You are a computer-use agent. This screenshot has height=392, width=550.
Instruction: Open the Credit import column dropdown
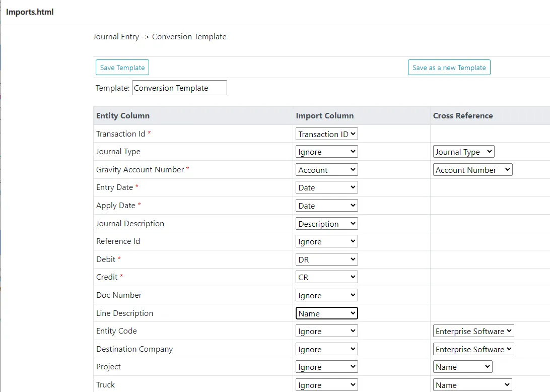click(x=326, y=277)
